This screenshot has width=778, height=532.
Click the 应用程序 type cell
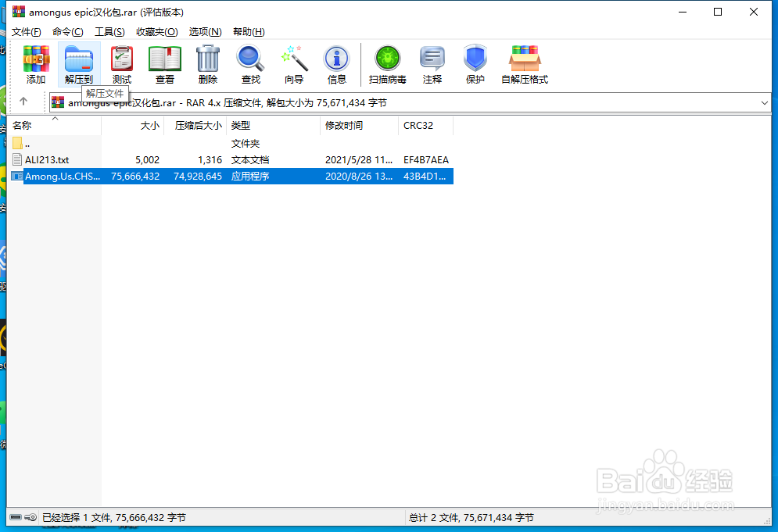250,176
